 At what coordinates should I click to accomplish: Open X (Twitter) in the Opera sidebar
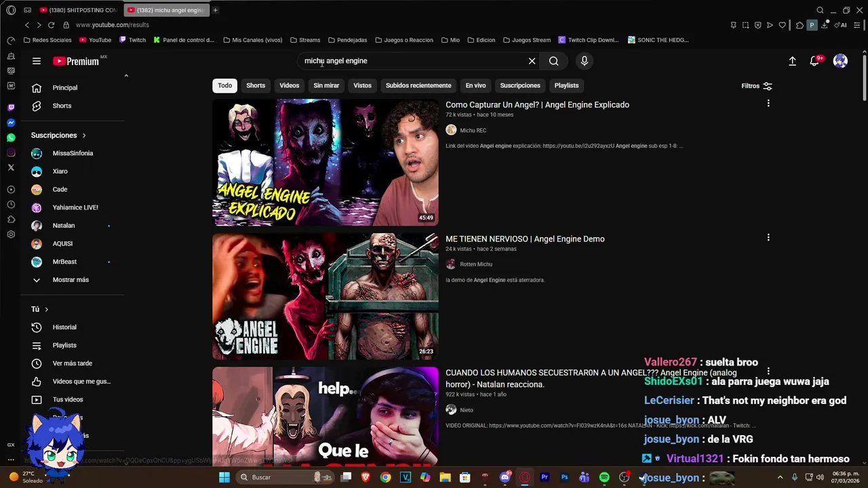pos(11,167)
